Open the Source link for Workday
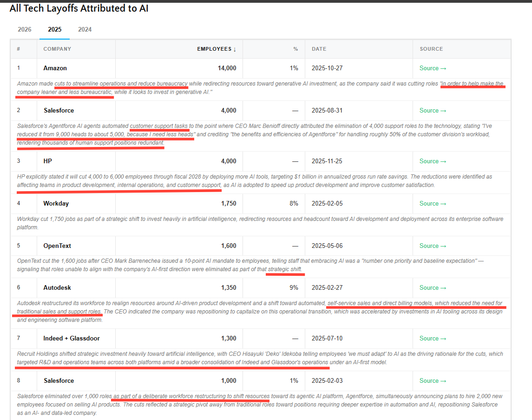Image resolution: width=532 pixels, height=420 pixels. pyautogui.click(x=433, y=204)
